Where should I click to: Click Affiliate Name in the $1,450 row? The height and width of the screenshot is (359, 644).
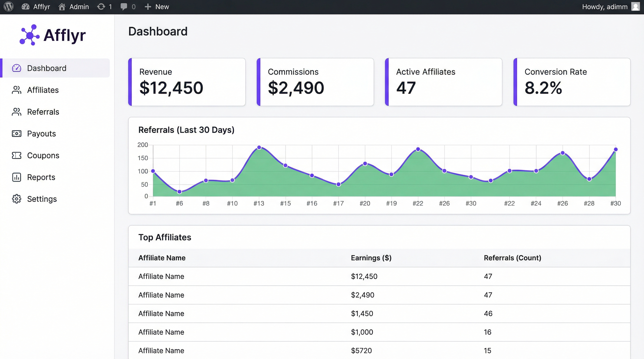click(161, 313)
